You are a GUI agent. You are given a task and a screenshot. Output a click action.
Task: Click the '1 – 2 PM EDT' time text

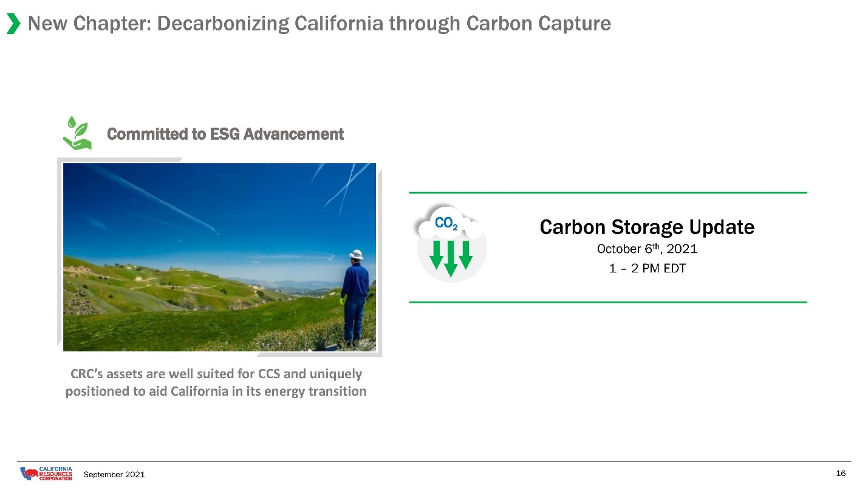[x=647, y=268]
